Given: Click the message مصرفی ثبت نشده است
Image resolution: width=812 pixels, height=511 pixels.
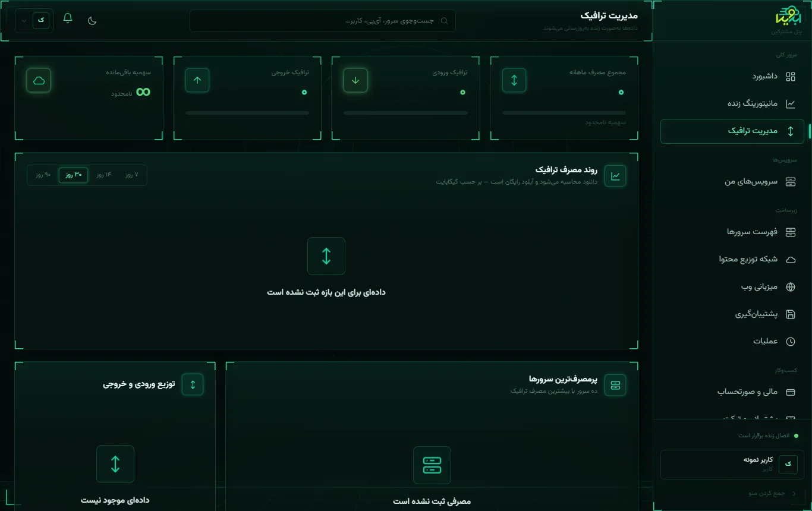Looking at the screenshot, I should tap(432, 501).
